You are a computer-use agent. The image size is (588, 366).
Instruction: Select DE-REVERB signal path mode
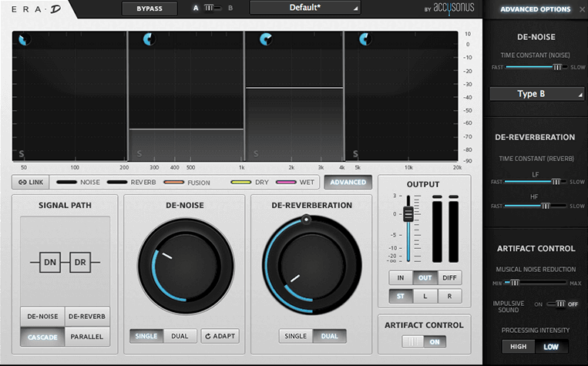(x=87, y=317)
